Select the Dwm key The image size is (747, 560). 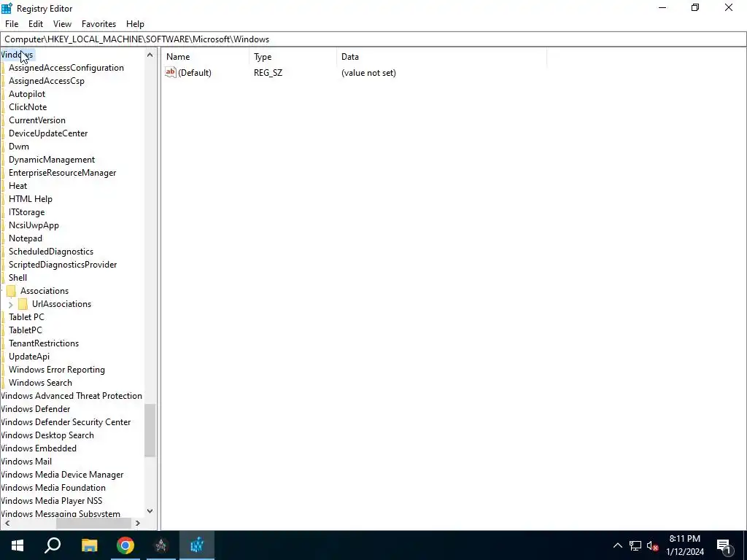[19, 146]
